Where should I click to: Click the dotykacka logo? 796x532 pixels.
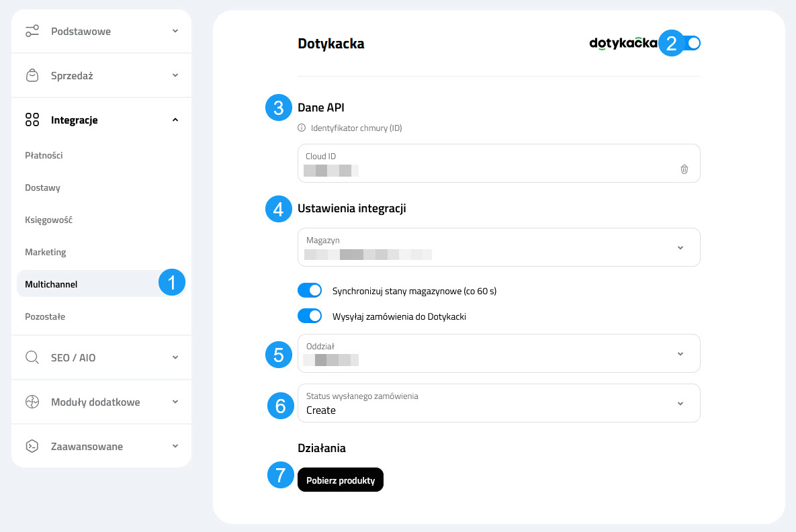(x=621, y=43)
